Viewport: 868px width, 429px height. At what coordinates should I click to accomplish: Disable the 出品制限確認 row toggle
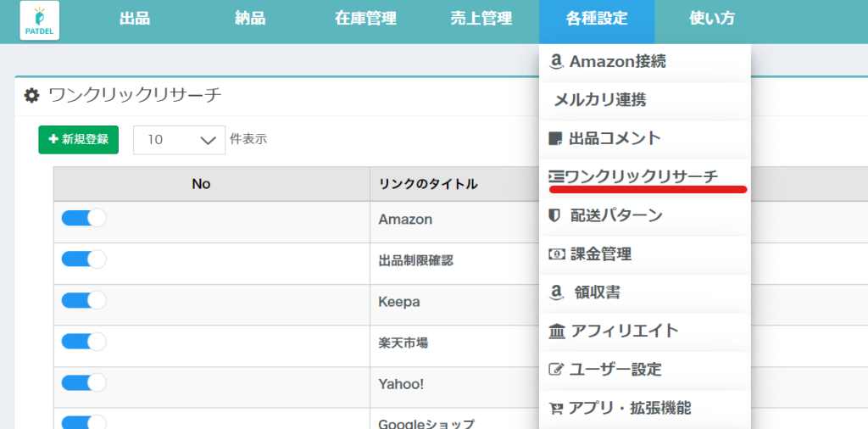pos(83,259)
